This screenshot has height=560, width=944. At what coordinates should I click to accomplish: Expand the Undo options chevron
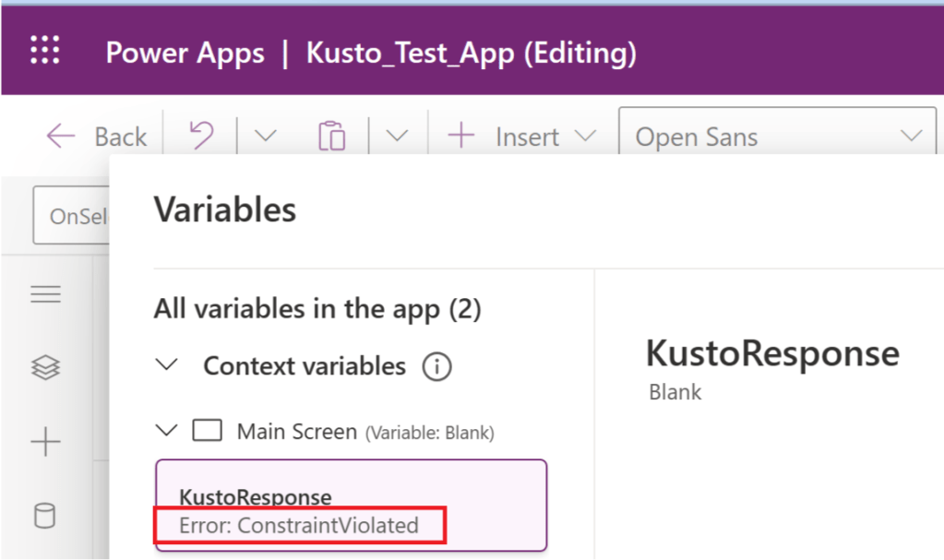click(x=265, y=137)
